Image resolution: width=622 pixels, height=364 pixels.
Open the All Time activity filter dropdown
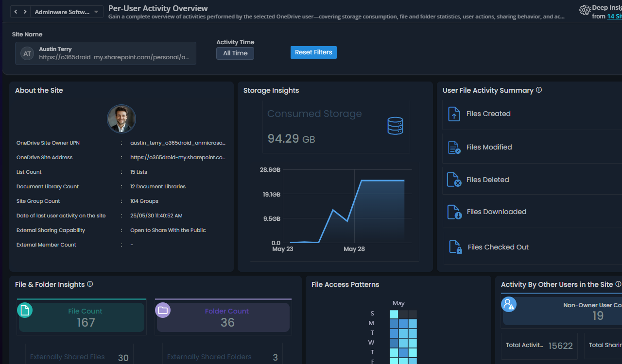point(235,53)
